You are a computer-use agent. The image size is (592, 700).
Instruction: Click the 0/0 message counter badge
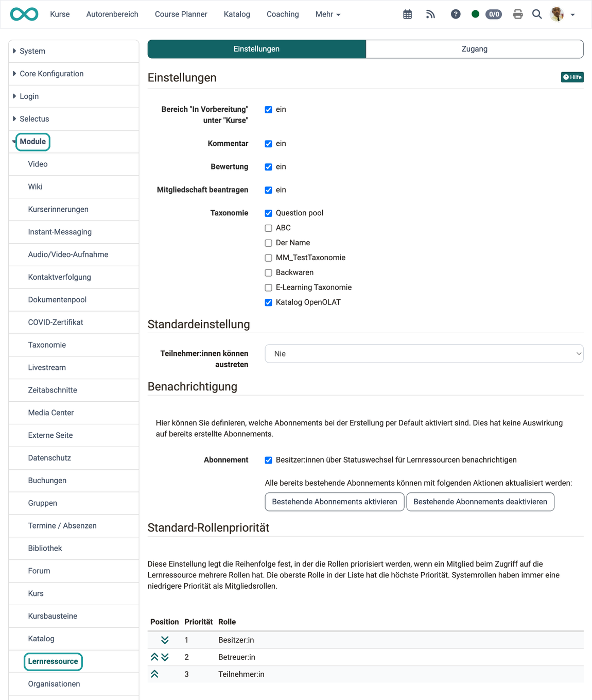[494, 14]
